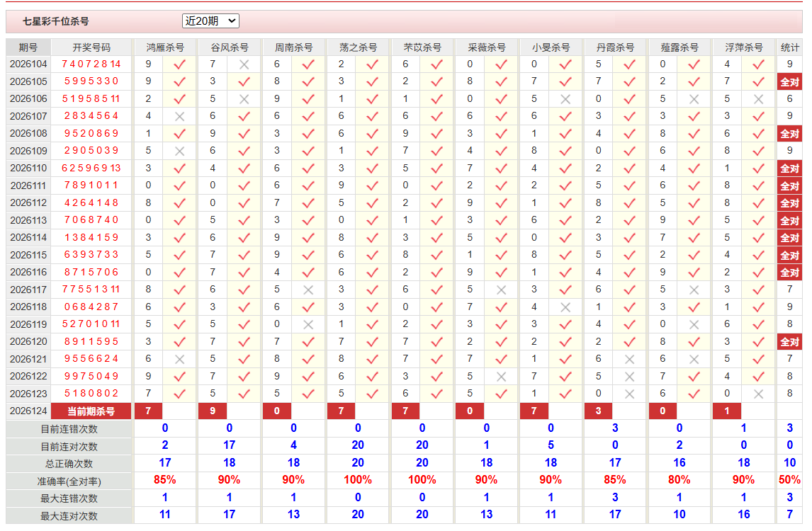Click the X mark for 小旻杀号 in row 2026106

tap(565, 99)
